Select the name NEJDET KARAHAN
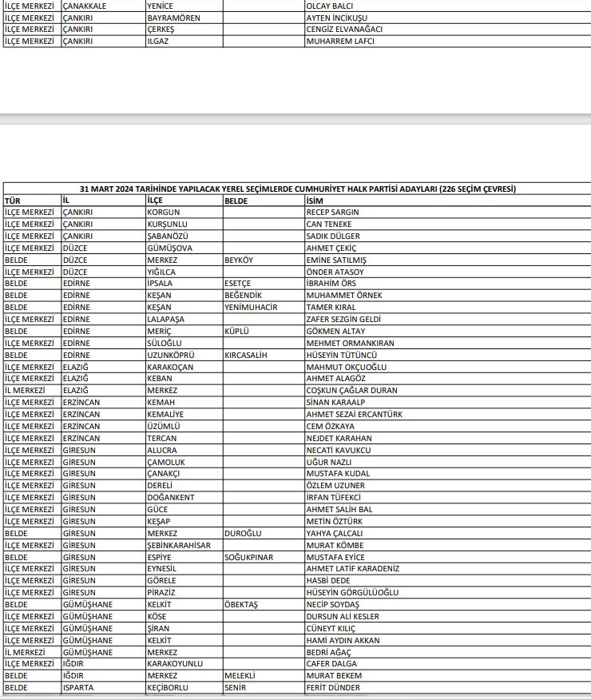Screen dimensions: 591x700 (339, 439)
